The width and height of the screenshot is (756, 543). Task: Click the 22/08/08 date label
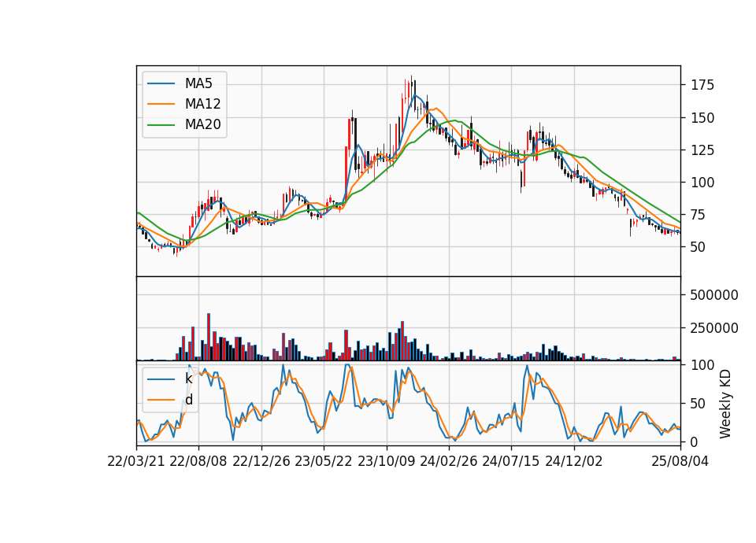point(198,461)
